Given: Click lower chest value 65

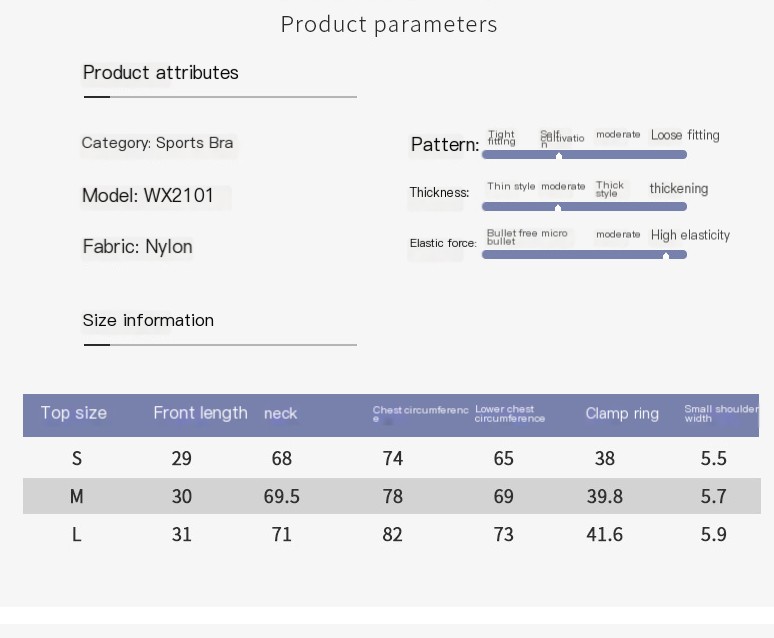Looking at the screenshot, I should (x=503, y=459).
